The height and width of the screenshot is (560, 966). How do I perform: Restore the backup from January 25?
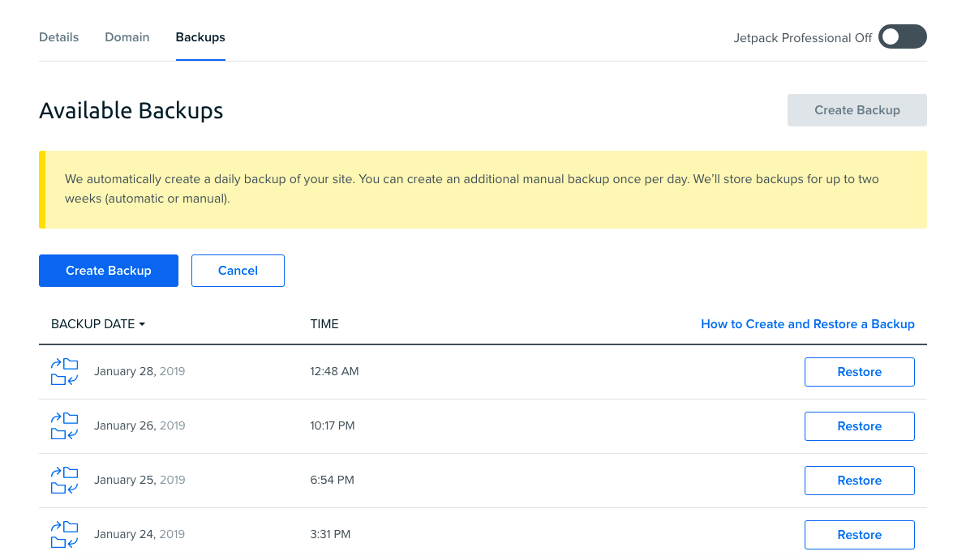point(859,481)
